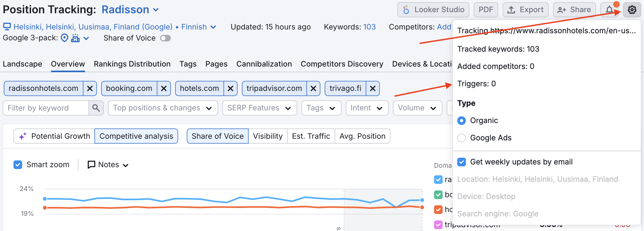Uncheck Get weekly updates by email
This screenshot has width=644, height=231.
462,162
